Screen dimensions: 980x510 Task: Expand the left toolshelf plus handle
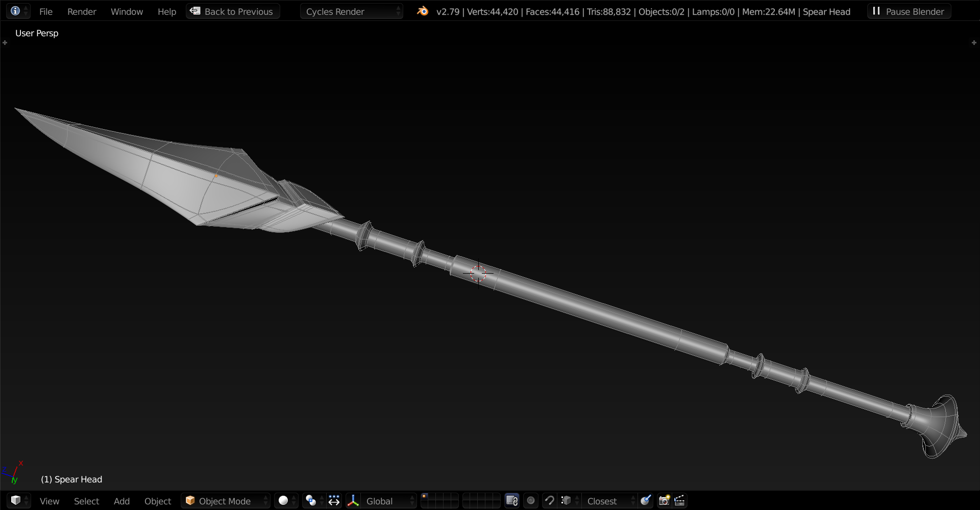click(x=5, y=43)
